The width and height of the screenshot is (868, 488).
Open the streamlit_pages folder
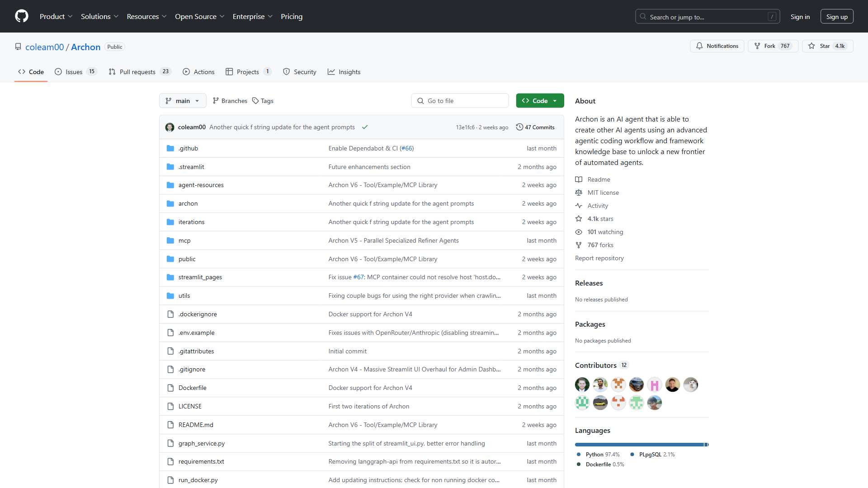[200, 277]
